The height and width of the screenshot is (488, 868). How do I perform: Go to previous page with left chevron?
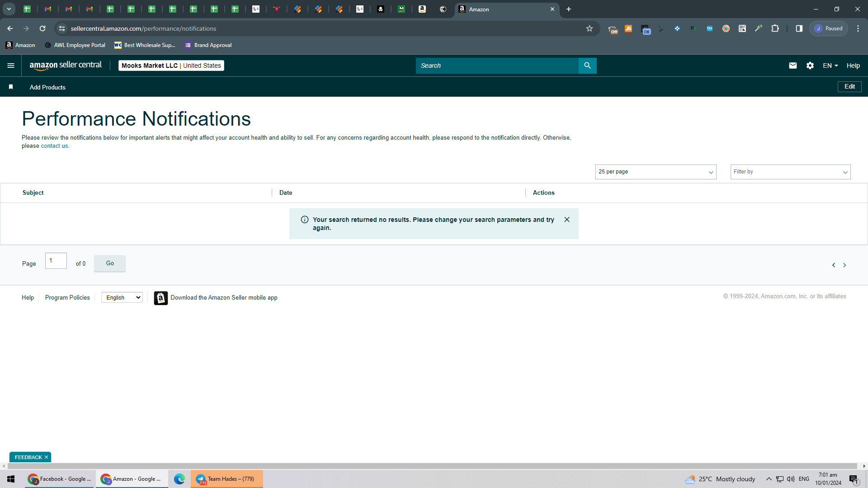point(834,265)
